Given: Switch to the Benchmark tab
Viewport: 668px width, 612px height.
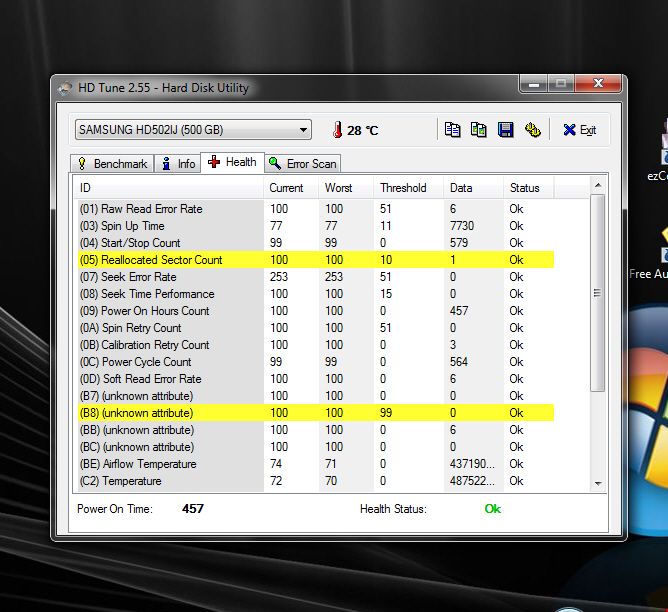Looking at the screenshot, I should click(x=112, y=164).
